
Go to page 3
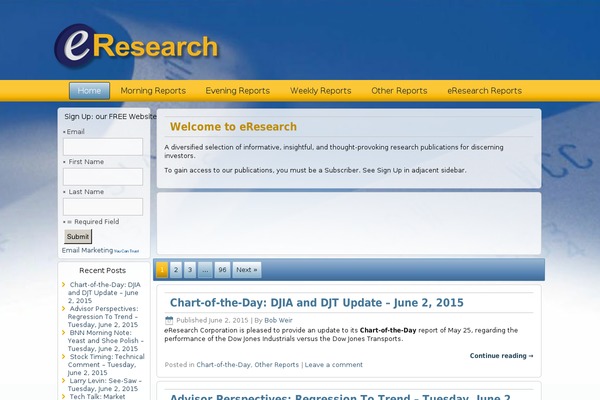[x=190, y=270]
